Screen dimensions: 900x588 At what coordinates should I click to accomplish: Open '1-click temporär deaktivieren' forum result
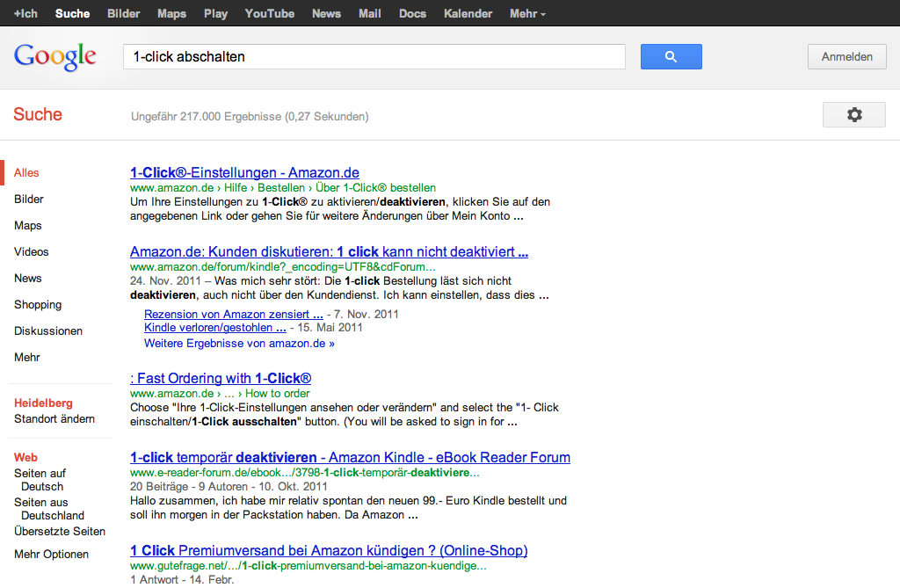(350, 458)
